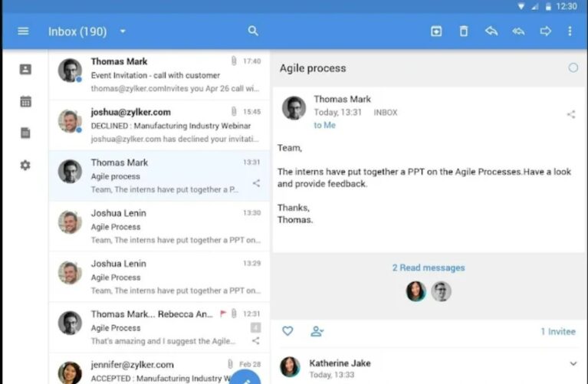Tap the floating compose button
588x384 pixels.
(x=245, y=377)
